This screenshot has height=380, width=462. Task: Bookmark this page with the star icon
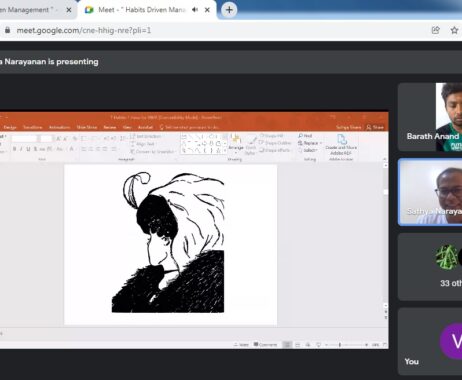[x=454, y=30]
